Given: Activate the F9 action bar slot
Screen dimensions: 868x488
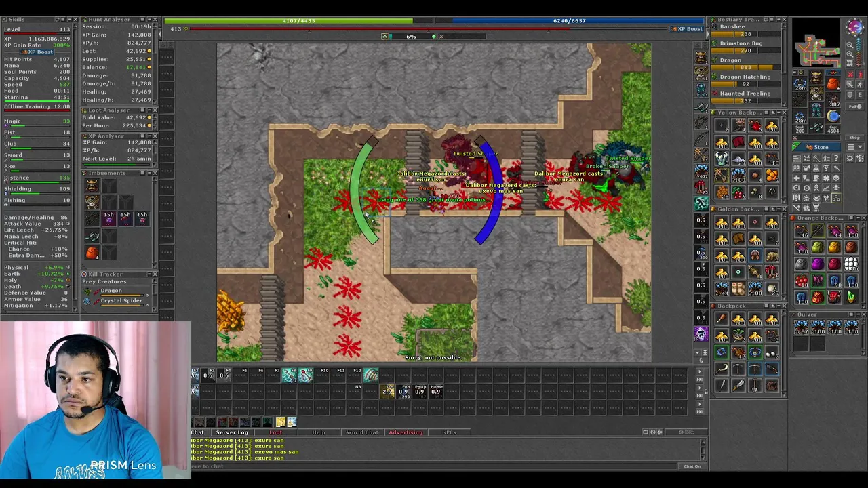Looking at the screenshot, I should click(x=306, y=375).
